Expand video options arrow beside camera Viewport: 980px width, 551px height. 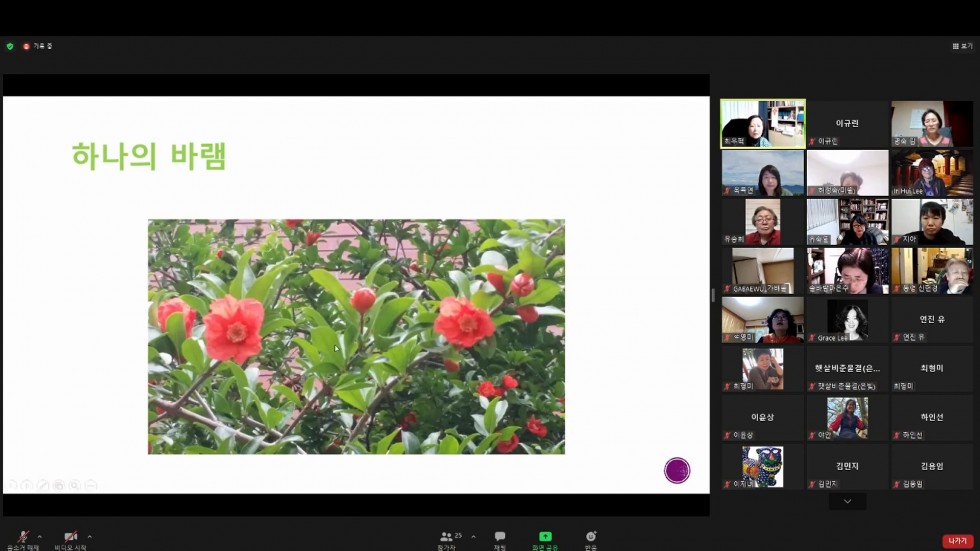point(90,536)
